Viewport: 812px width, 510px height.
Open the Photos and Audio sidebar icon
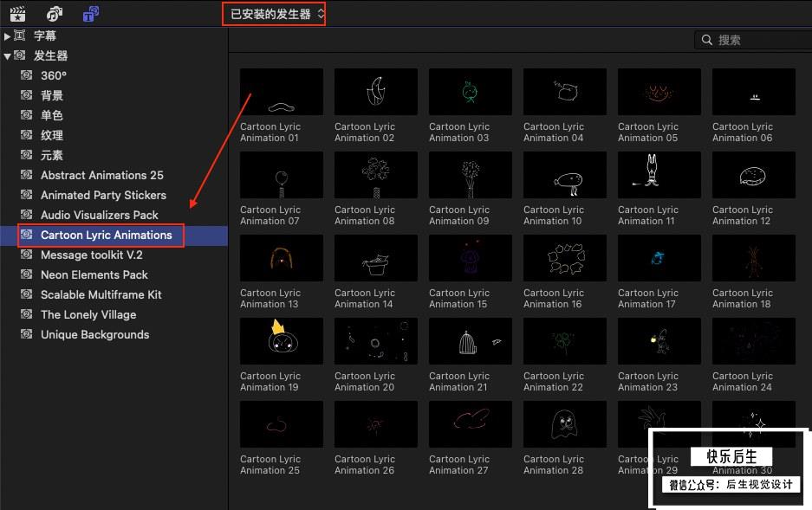[55, 14]
